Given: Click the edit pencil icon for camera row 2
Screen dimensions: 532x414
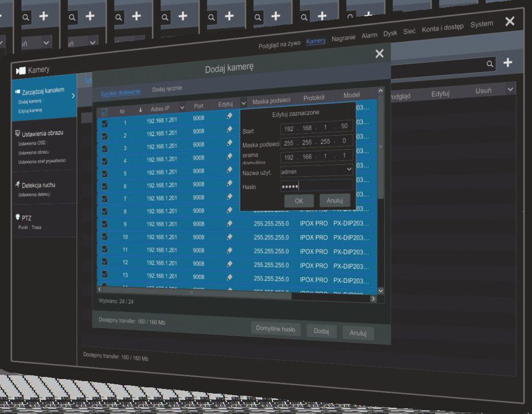Looking at the screenshot, I should pos(229,129).
